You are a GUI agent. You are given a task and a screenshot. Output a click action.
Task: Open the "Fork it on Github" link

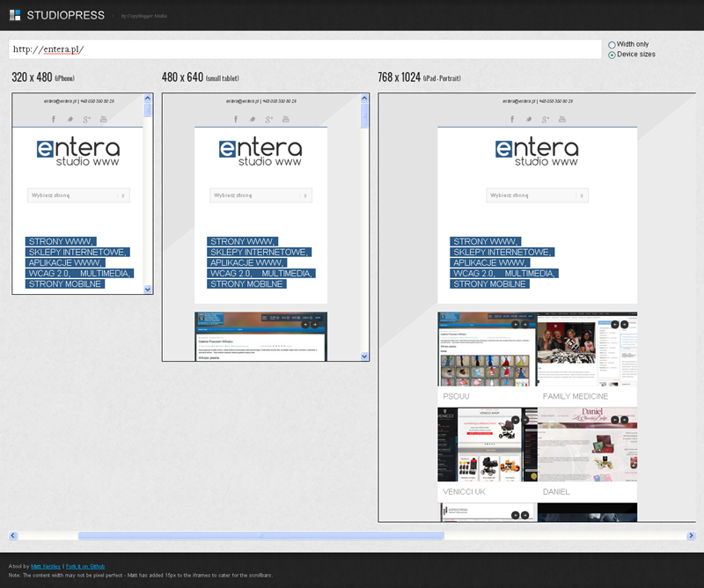point(85,566)
